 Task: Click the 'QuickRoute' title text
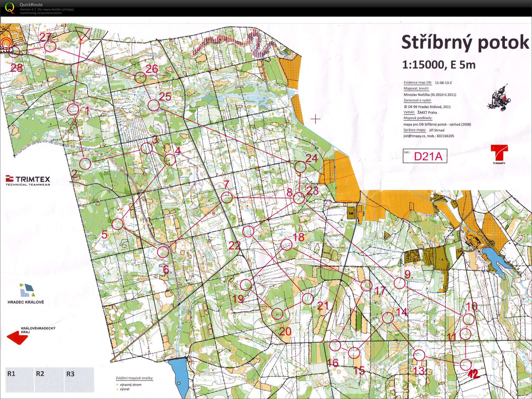[x=31, y=5]
